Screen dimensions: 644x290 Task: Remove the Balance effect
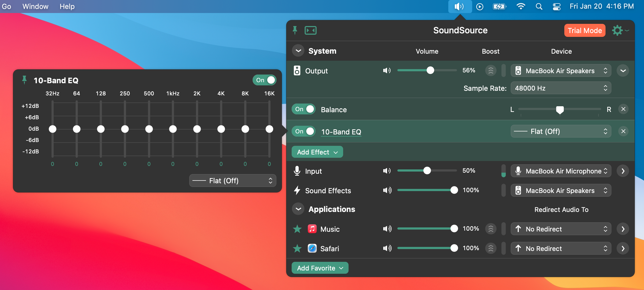623,109
